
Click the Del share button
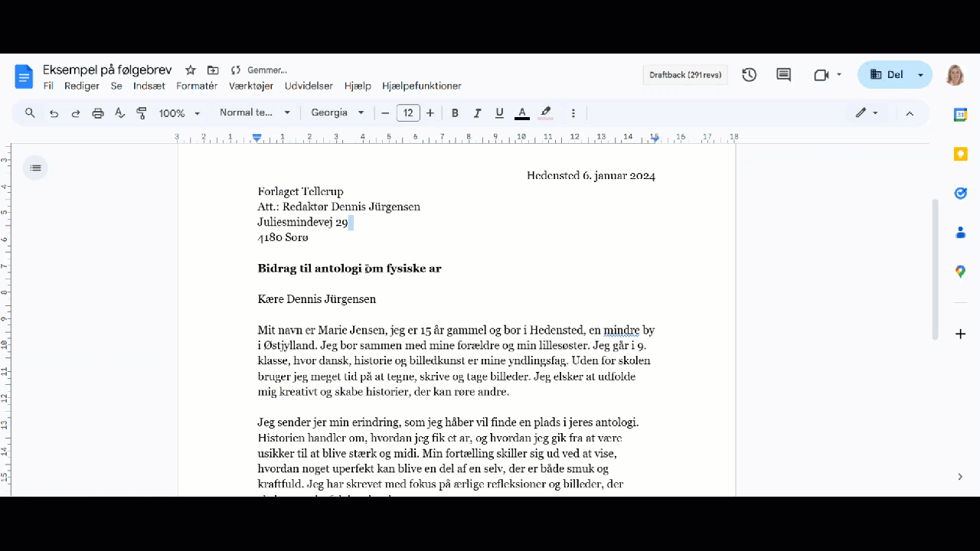click(x=886, y=75)
